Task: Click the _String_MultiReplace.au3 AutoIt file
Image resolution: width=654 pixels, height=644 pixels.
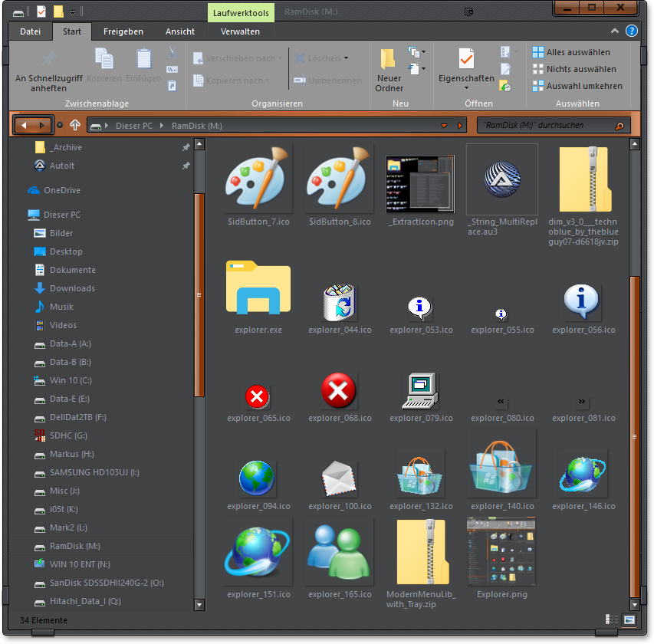Action: (x=502, y=179)
